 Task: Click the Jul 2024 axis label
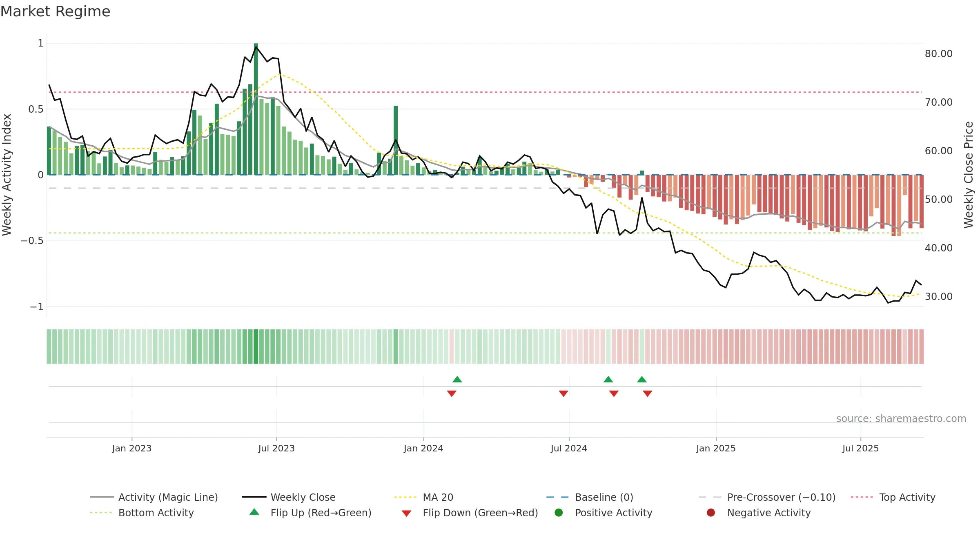click(569, 448)
